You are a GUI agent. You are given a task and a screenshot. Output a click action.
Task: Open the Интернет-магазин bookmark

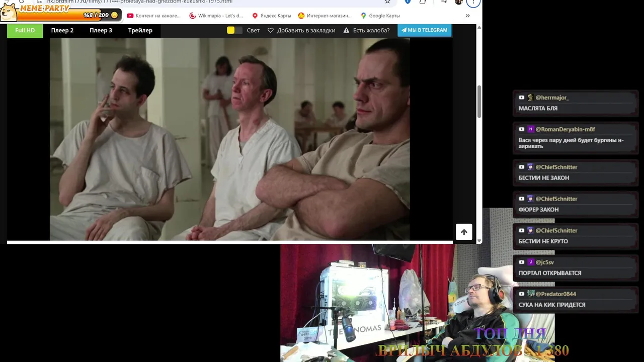(325, 16)
